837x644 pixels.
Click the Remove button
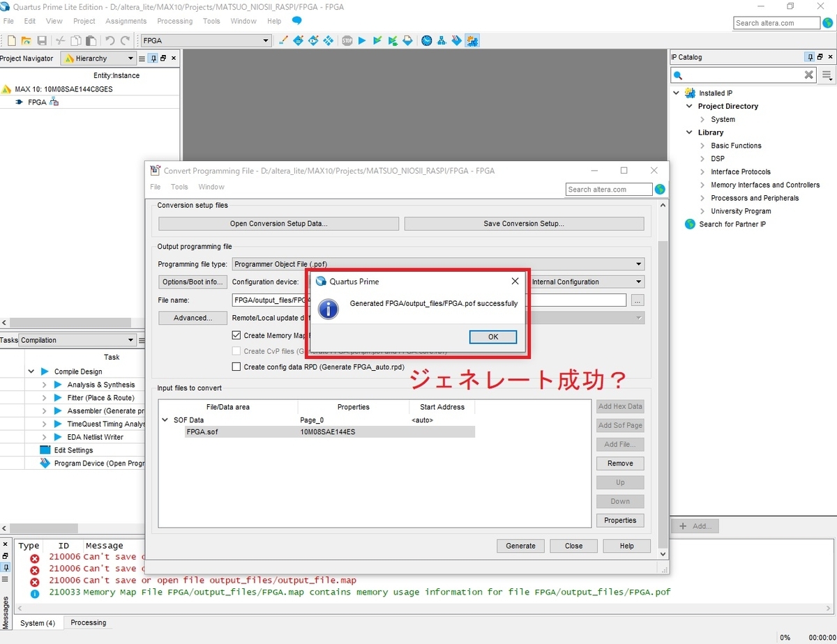click(x=620, y=463)
